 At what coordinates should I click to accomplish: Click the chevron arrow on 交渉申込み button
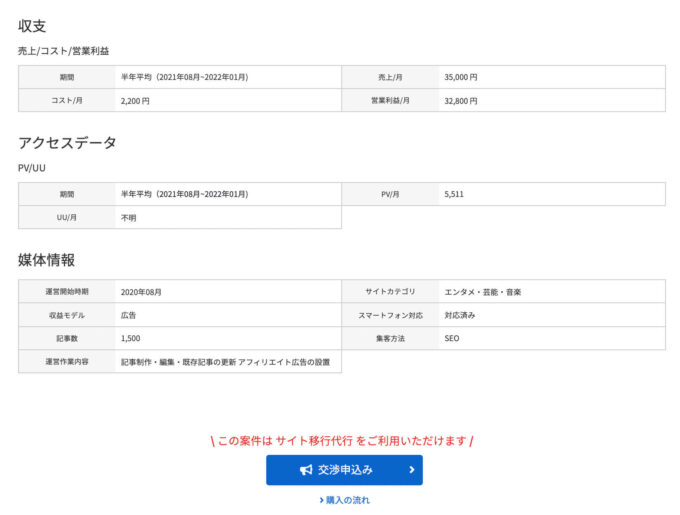point(412,469)
